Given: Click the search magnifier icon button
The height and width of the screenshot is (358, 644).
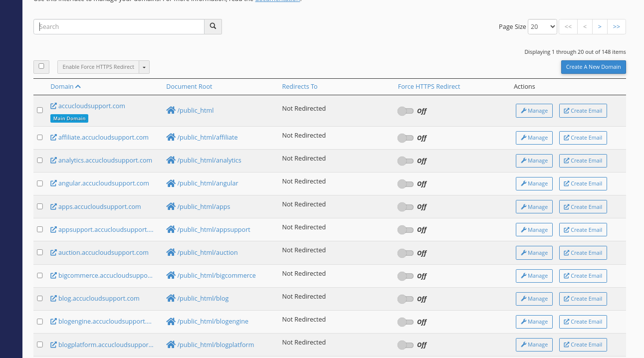Looking at the screenshot, I should tap(213, 26).
